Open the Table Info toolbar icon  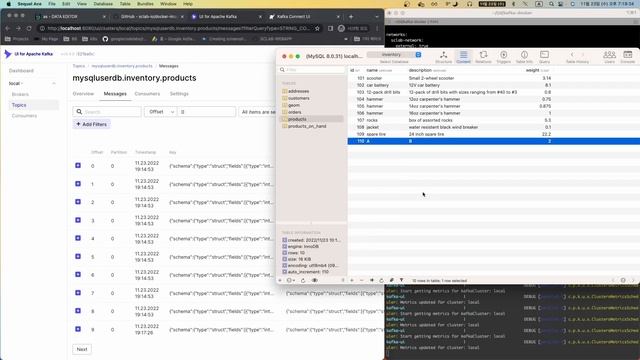pyautogui.click(x=524, y=57)
